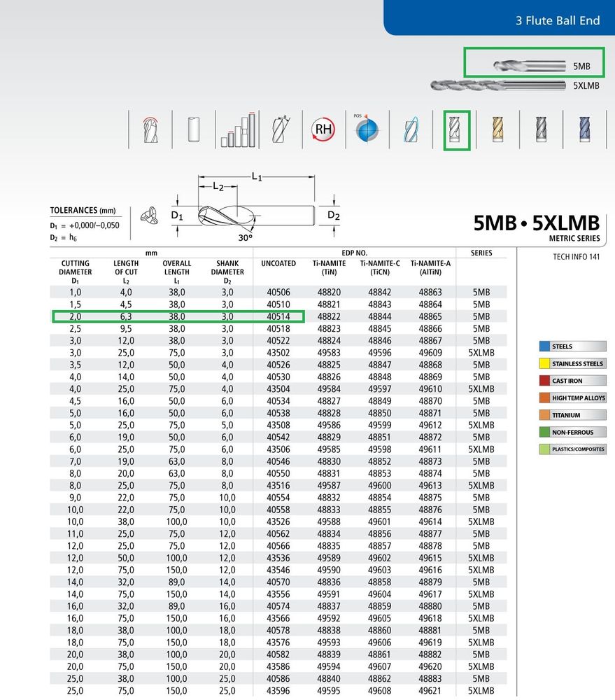This screenshot has height=700, width=615.
Task: Select the dark gray TiCN coated icon
Action: click(x=541, y=129)
